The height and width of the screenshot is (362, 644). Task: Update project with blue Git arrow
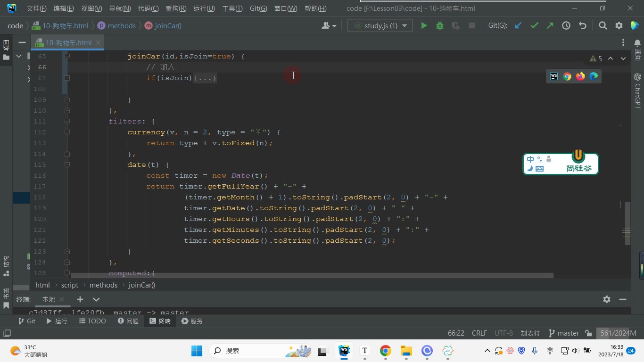(518, 26)
